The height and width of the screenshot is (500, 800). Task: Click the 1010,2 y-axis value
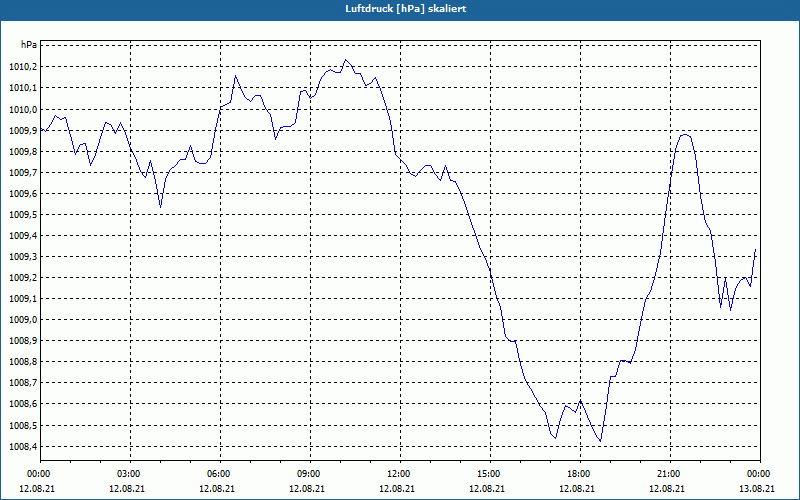pos(23,67)
